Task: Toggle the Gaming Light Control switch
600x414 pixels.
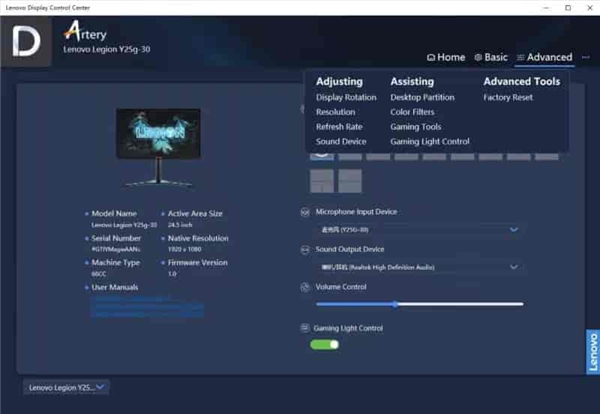Action: point(324,345)
